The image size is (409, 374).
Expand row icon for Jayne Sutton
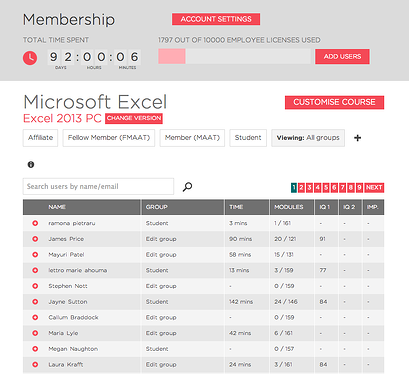click(35, 302)
